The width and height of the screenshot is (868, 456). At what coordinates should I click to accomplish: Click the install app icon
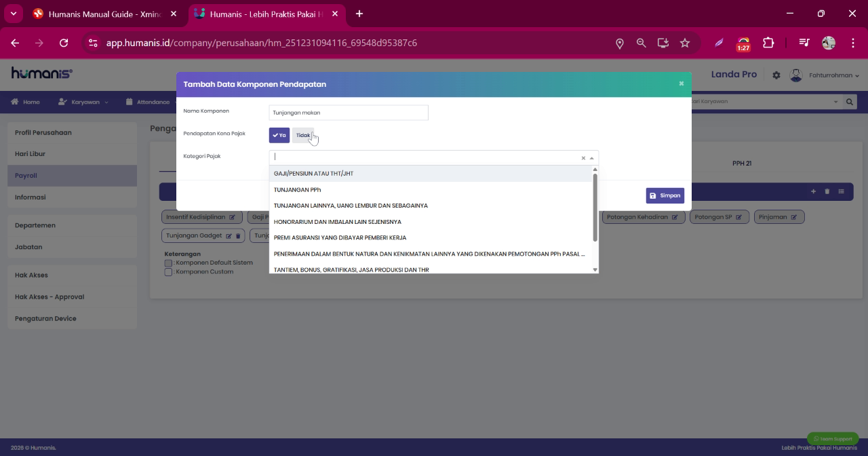click(x=663, y=43)
